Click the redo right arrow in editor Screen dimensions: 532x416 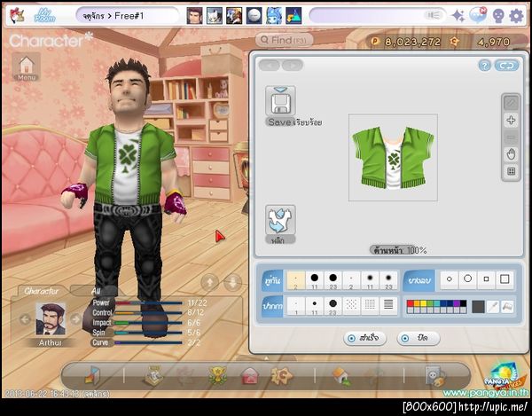pyautogui.click(x=292, y=65)
